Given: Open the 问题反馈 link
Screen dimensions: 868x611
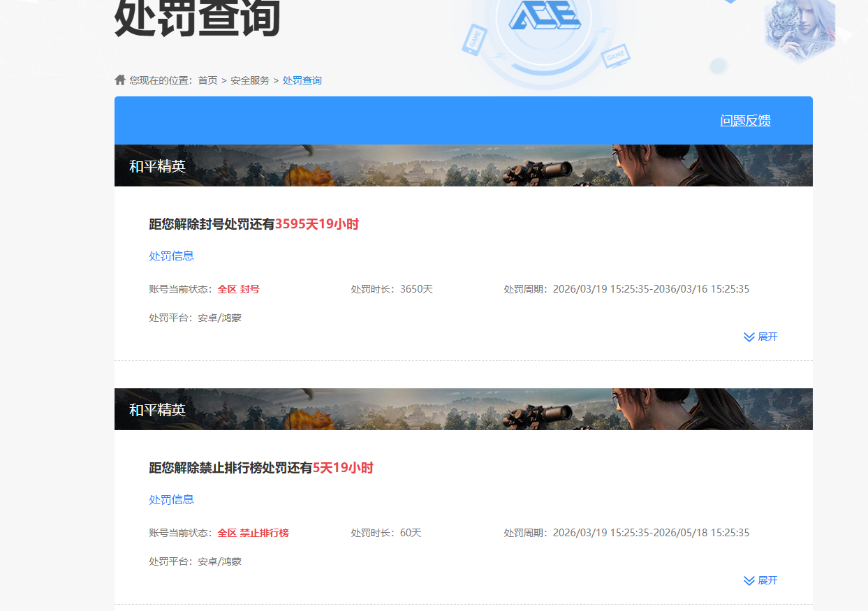Looking at the screenshot, I should [745, 121].
